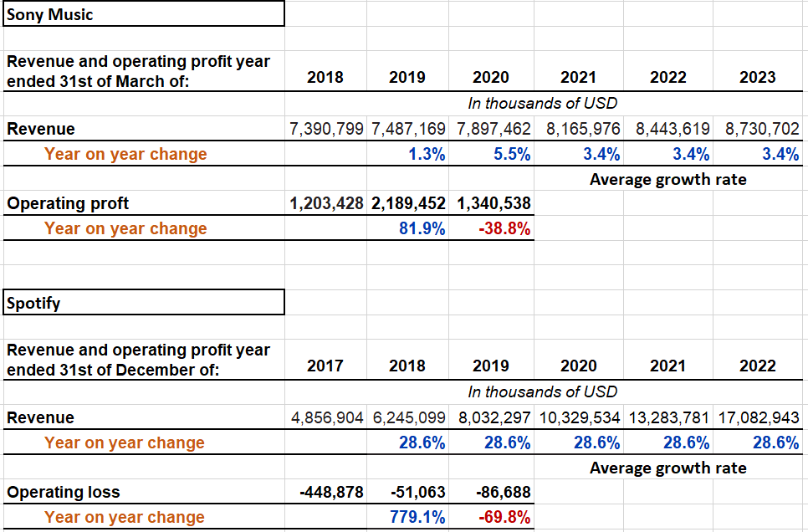Click 'Year on year change' under Spotify Revenue
Screen dimensions: 808x532
click(x=124, y=442)
